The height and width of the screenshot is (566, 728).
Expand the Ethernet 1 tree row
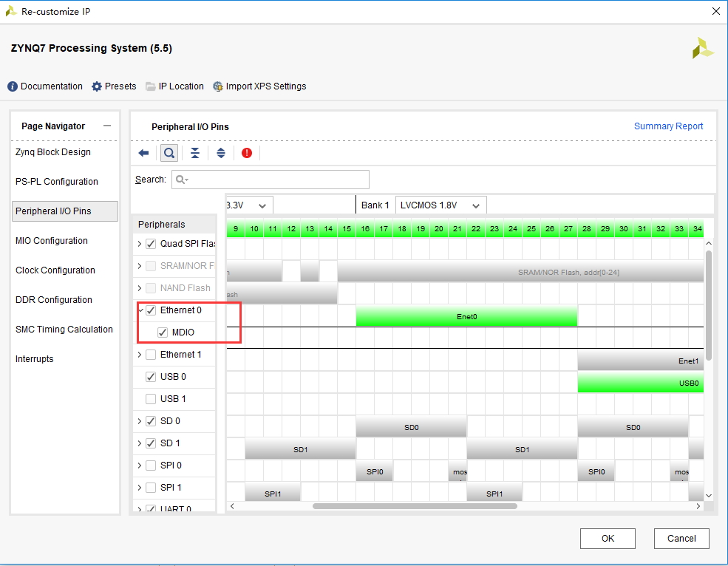click(x=140, y=355)
